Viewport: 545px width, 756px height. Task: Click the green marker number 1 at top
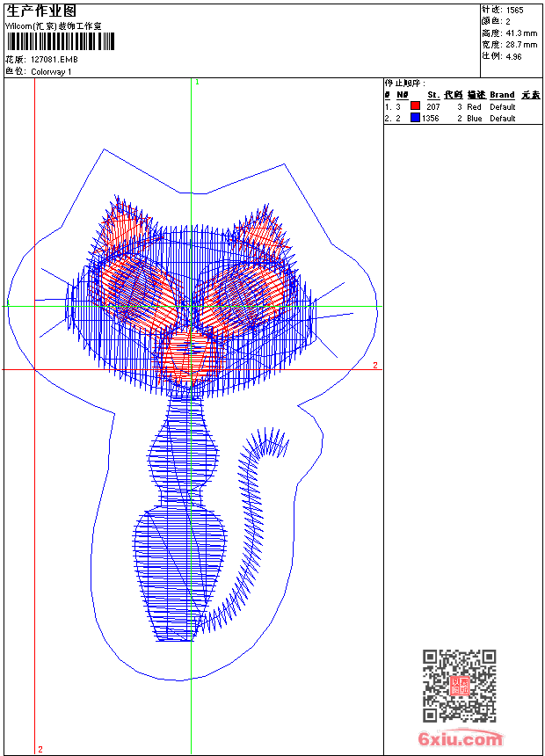197,82
